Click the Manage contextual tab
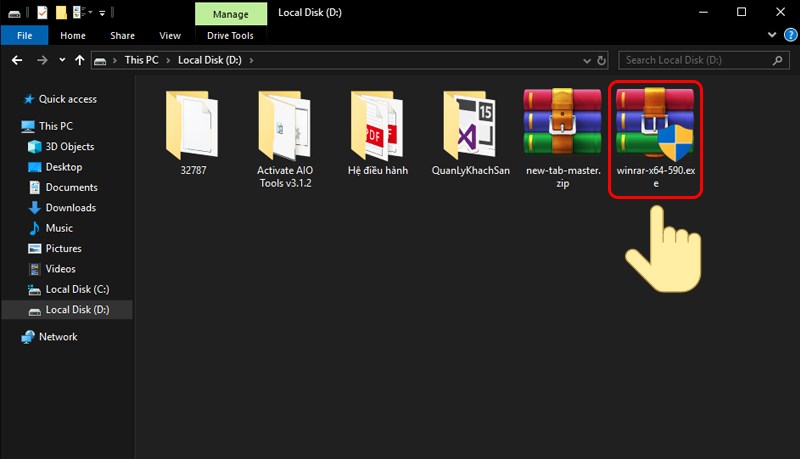This screenshot has height=459, width=800. pyautogui.click(x=231, y=14)
